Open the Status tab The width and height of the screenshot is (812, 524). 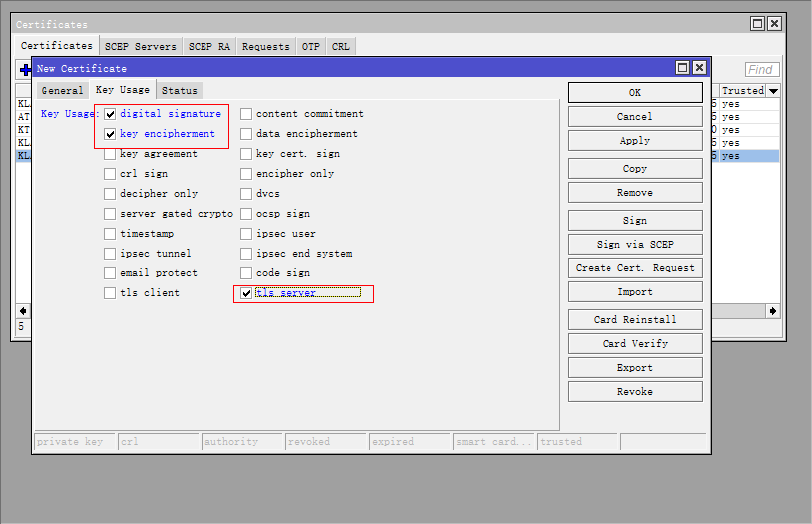click(x=180, y=91)
